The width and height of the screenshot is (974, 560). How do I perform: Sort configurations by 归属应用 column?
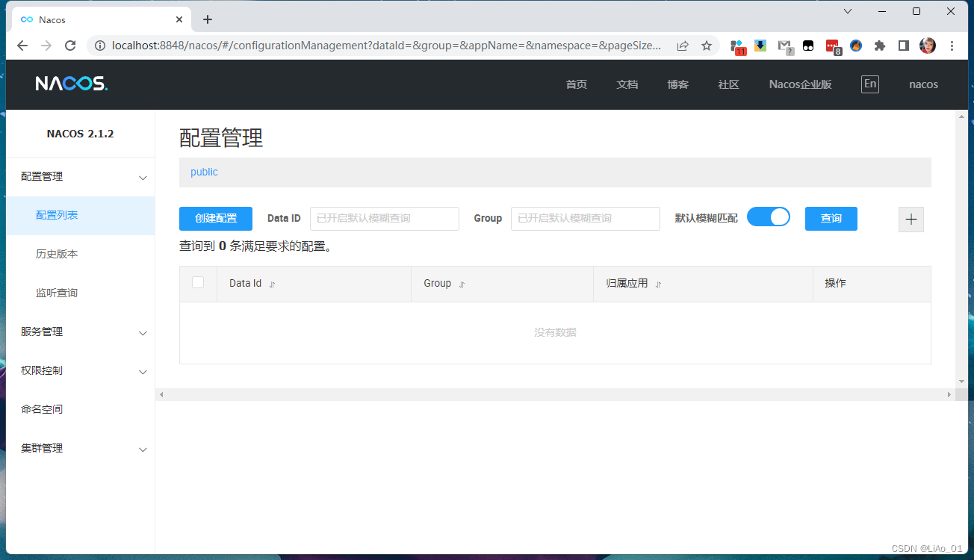click(x=658, y=284)
